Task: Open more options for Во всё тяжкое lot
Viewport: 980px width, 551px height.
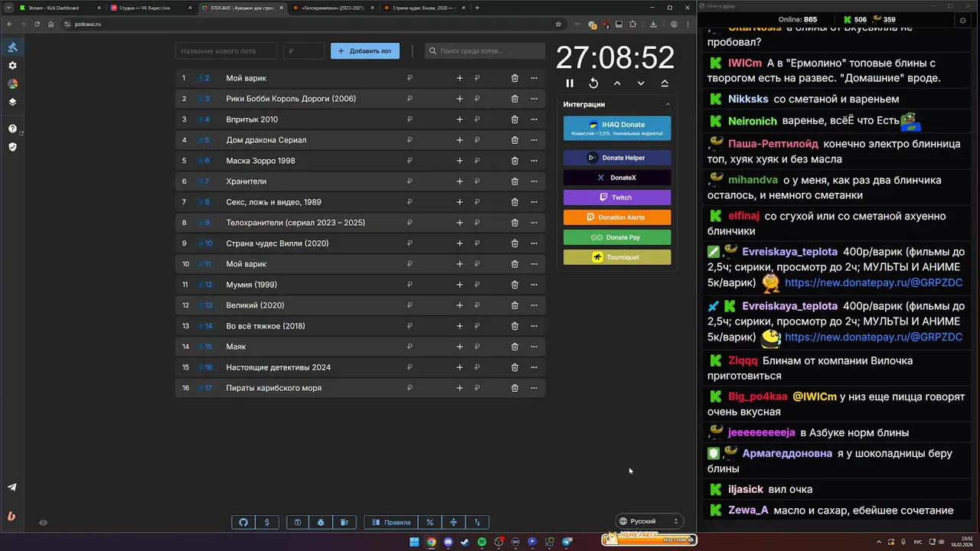Action: pyautogui.click(x=534, y=326)
